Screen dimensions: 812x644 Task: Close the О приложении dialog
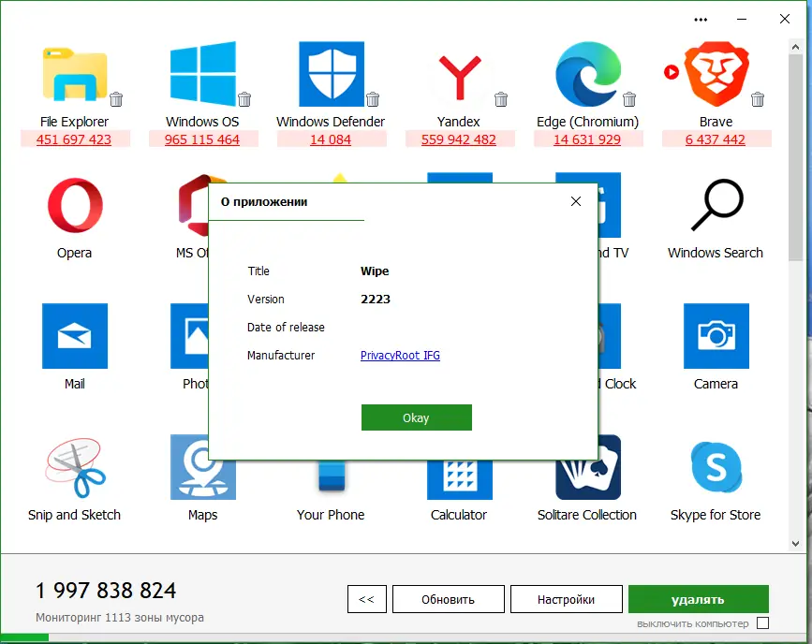pyautogui.click(x=576, y=201)
